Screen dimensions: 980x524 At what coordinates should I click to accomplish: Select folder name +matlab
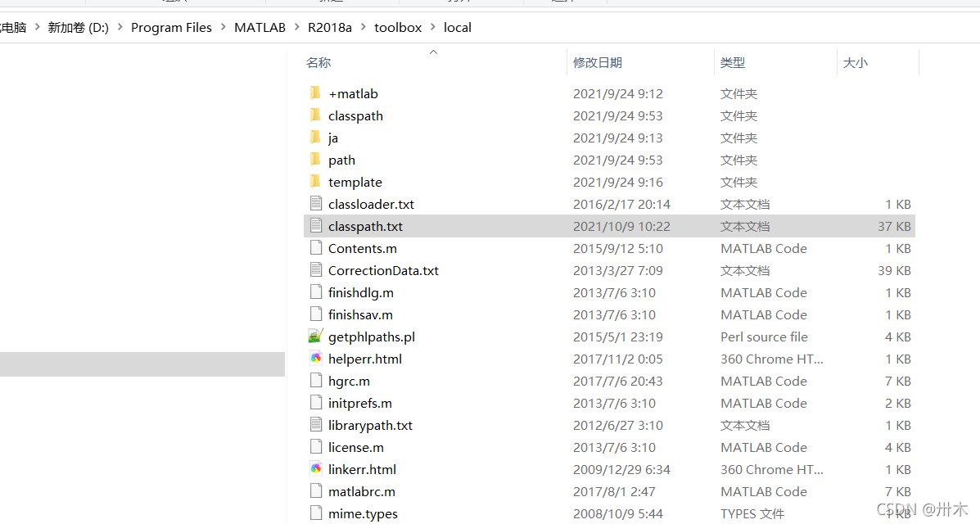point(353,94)
